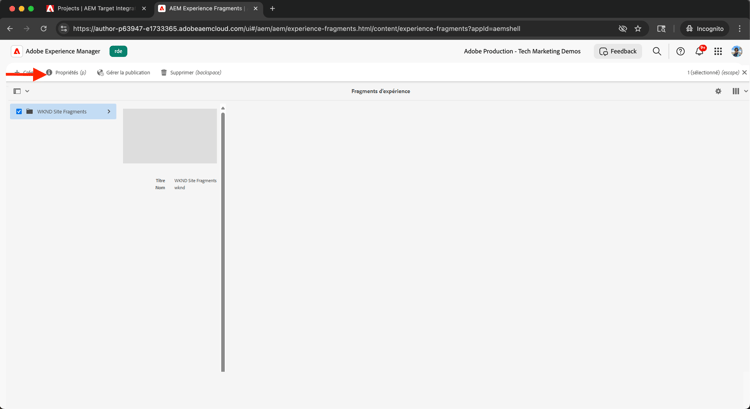Go back in browser history
This screenshot has height=409, width=750.
click(10, 29)
